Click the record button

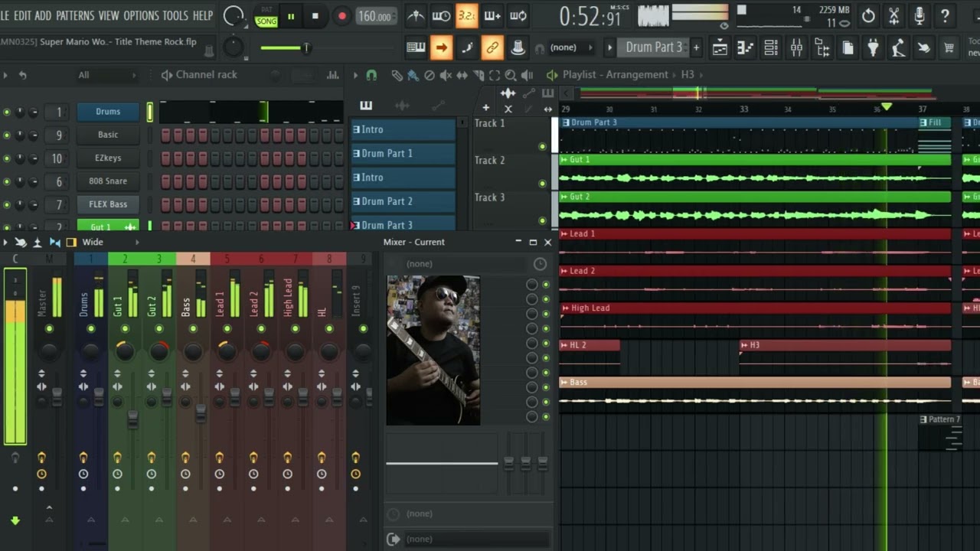[342, 16]
